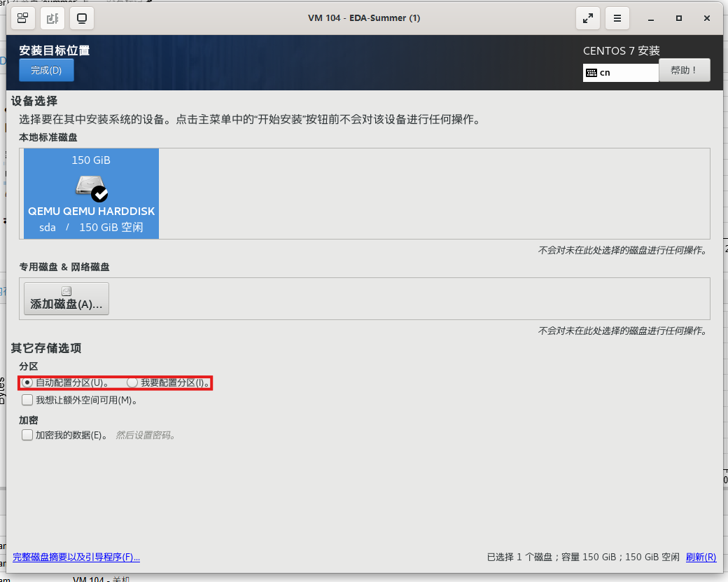Select the QEMU HARDDISK 150 GiB disk
This screenshot has height=582, width=728.
click(91, 193)
